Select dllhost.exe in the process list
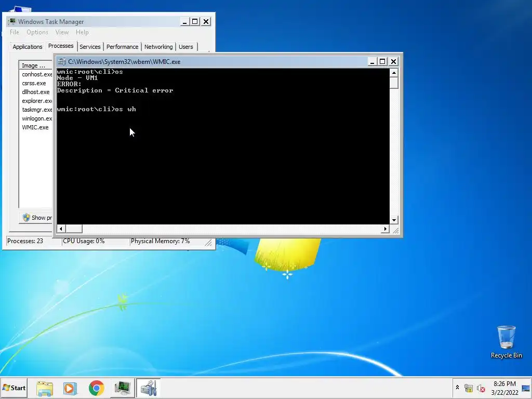The width and height of the screenshot is (532, 399). point(36,92)
